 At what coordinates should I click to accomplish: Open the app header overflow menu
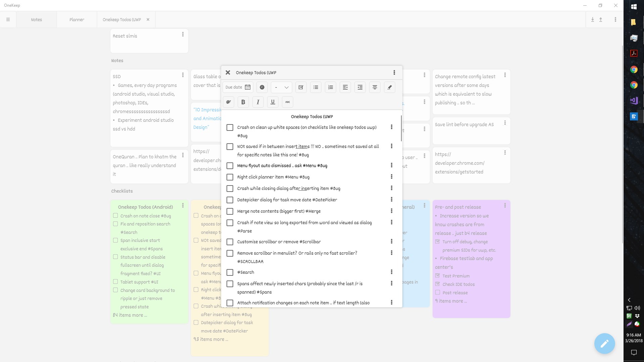[x=615, y=19]
